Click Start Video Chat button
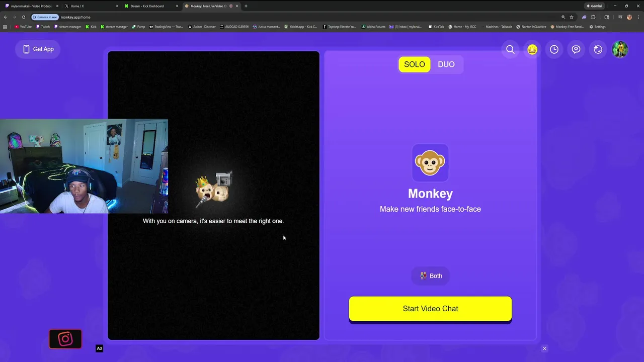This screenshot has width=644, height=362. (x=430, y=309)
